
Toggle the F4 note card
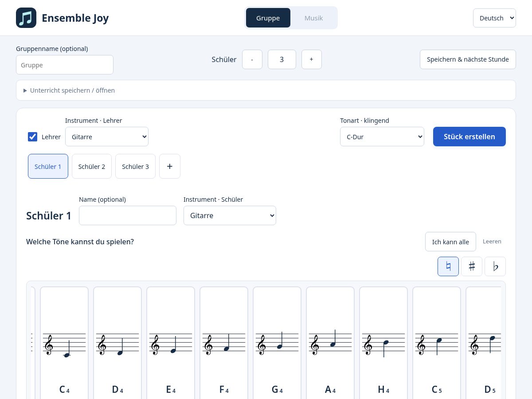coord(224,343)
